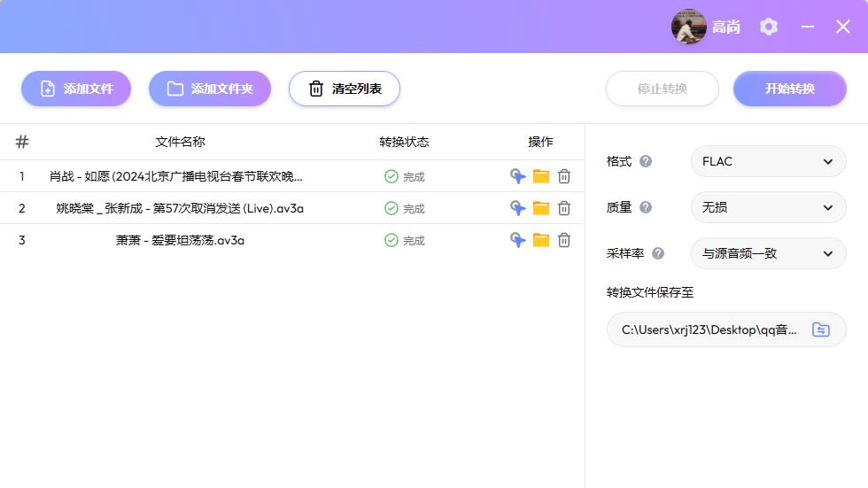Open the FLAC format dropdown
The height and width of the screenshot is (488, 868).
tap(769, 161)
